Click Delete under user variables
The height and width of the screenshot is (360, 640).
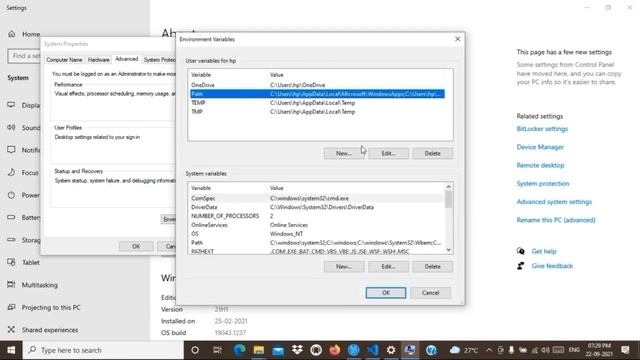tap(433, 153)
